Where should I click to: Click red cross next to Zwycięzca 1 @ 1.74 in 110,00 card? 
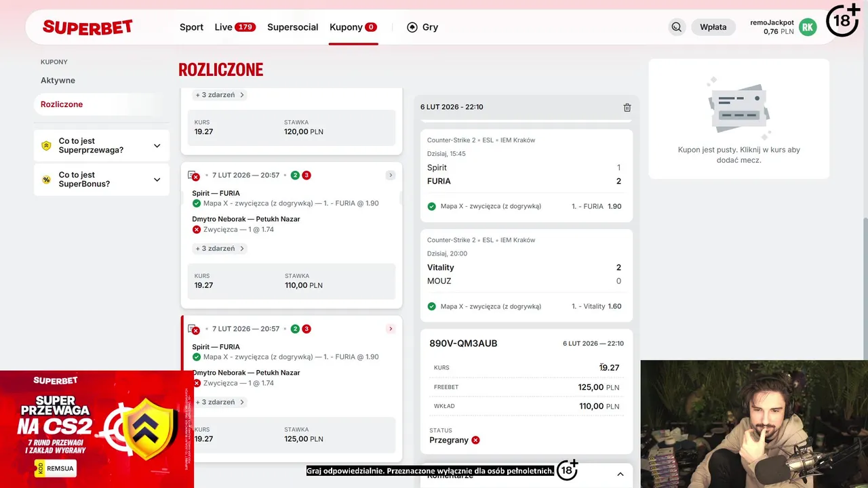(197, 230)
